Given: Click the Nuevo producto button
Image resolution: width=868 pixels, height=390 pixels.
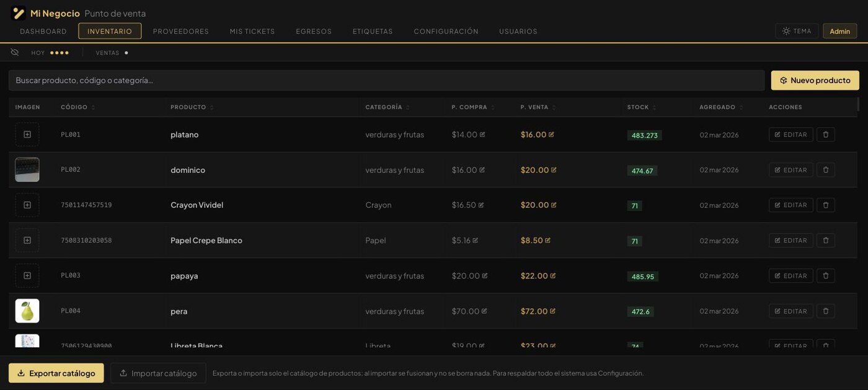Looking at the screenshot, I should 815,81.
